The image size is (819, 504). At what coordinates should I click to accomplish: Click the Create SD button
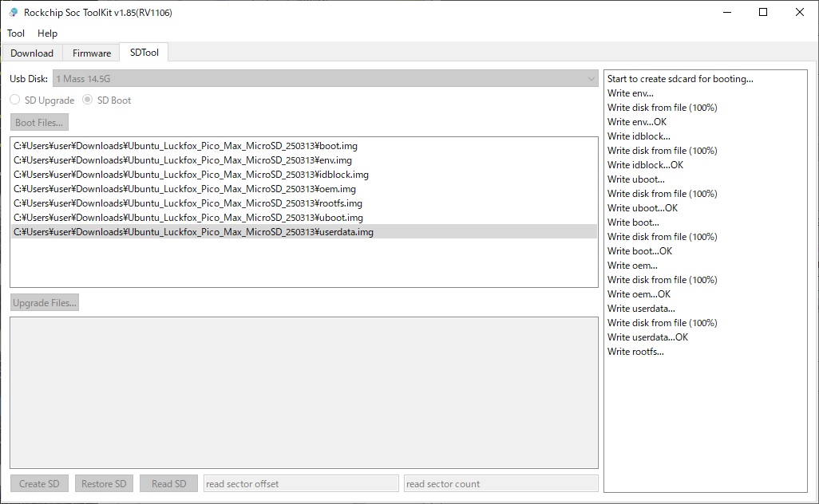point(39,483)
